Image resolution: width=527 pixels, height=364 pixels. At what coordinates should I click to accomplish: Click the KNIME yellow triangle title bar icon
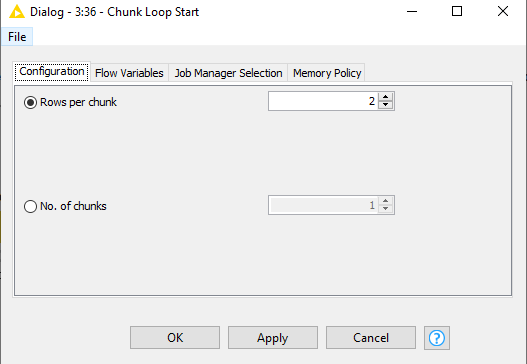17,12
